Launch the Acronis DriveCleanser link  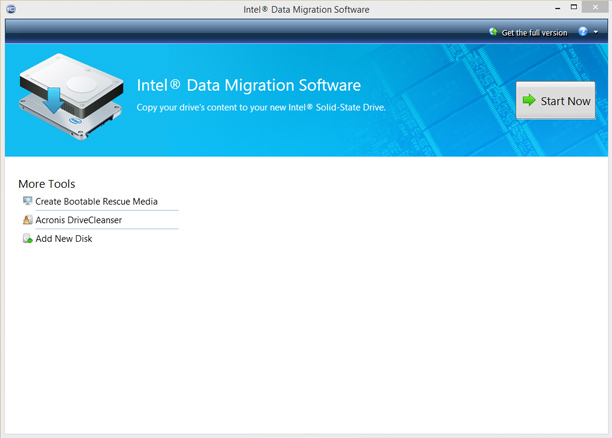[78, 220]
